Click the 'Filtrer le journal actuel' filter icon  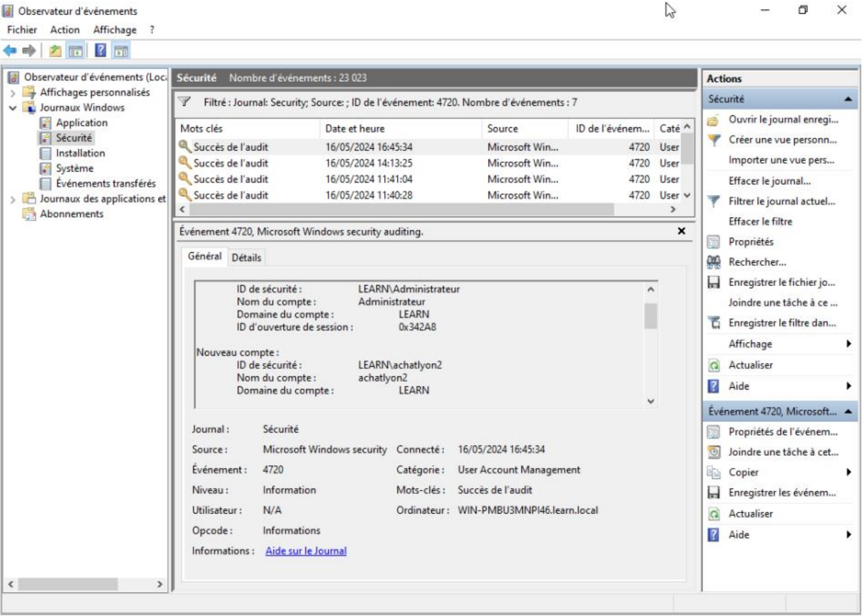(714, 201)
